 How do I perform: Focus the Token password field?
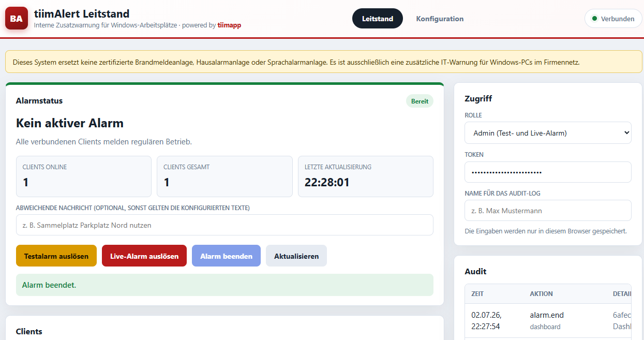click(548, 172)
